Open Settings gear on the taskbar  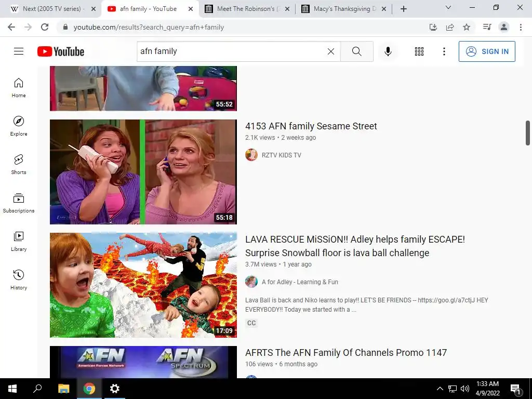tap(115, 389)
